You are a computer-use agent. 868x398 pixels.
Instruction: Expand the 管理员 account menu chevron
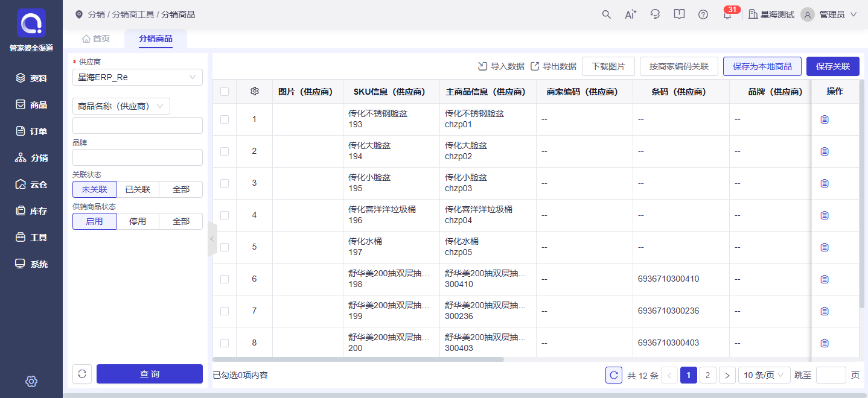[854, 14]
